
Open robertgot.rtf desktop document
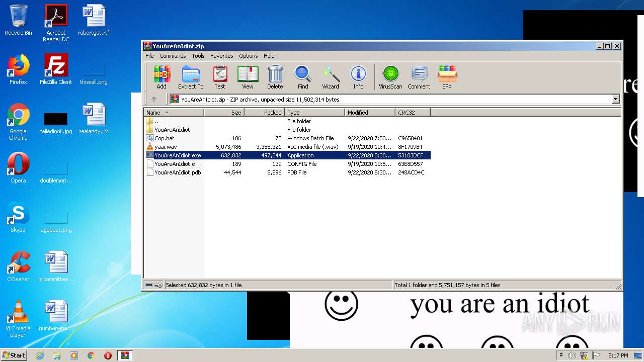[94, 20]
